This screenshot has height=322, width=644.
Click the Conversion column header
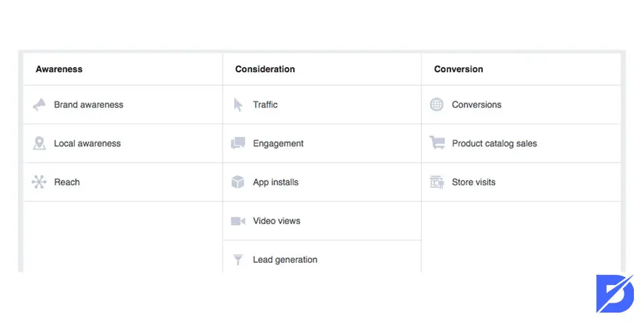[458, 69]
